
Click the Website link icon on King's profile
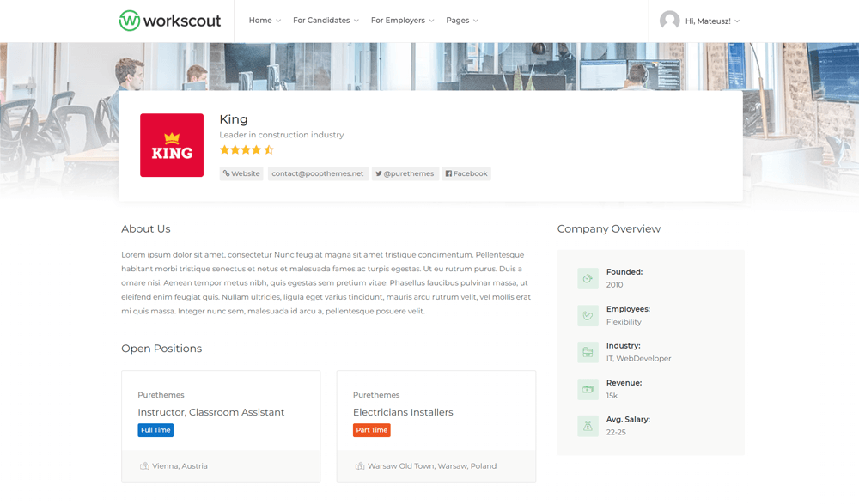(225, 173)
